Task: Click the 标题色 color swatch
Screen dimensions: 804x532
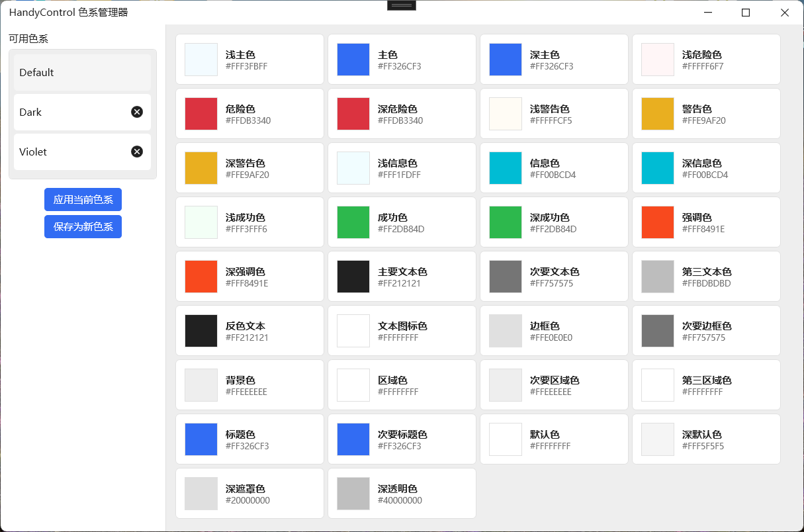Action: 201,439
